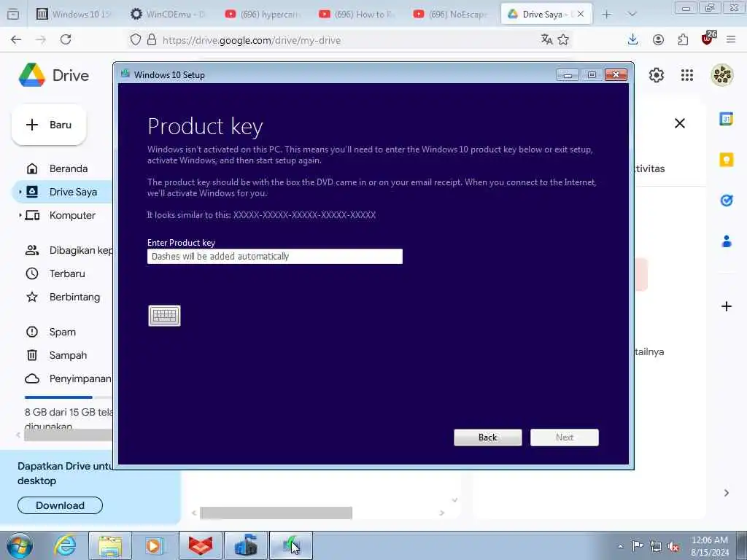Launch Internet Explorer from taskbar

tap(65, 545)
